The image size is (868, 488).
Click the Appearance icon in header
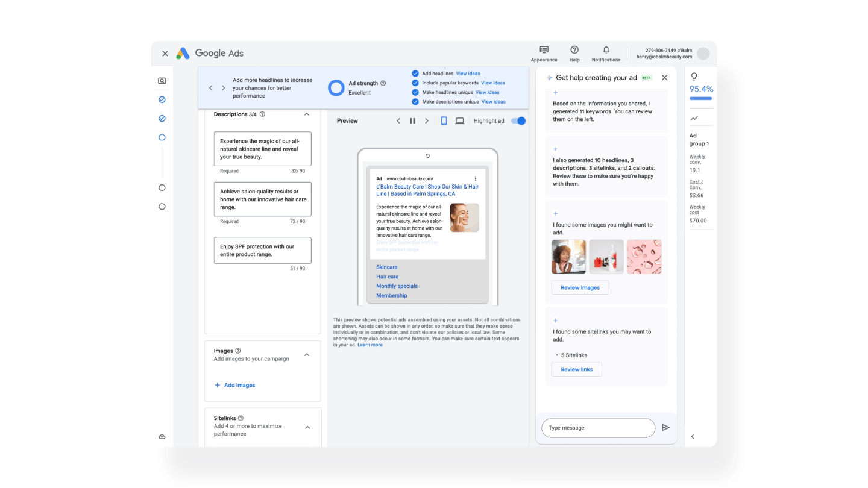click(544, 50)
